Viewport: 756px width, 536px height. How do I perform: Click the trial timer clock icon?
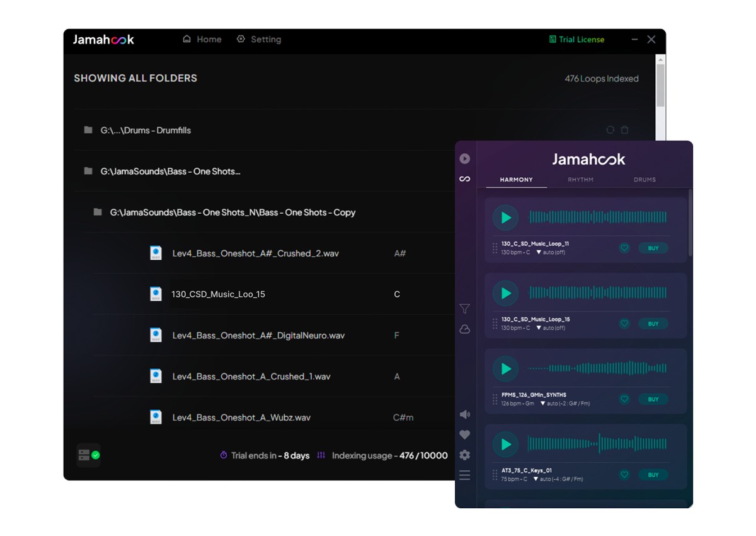pyautogui.click(x=223, y=455)
